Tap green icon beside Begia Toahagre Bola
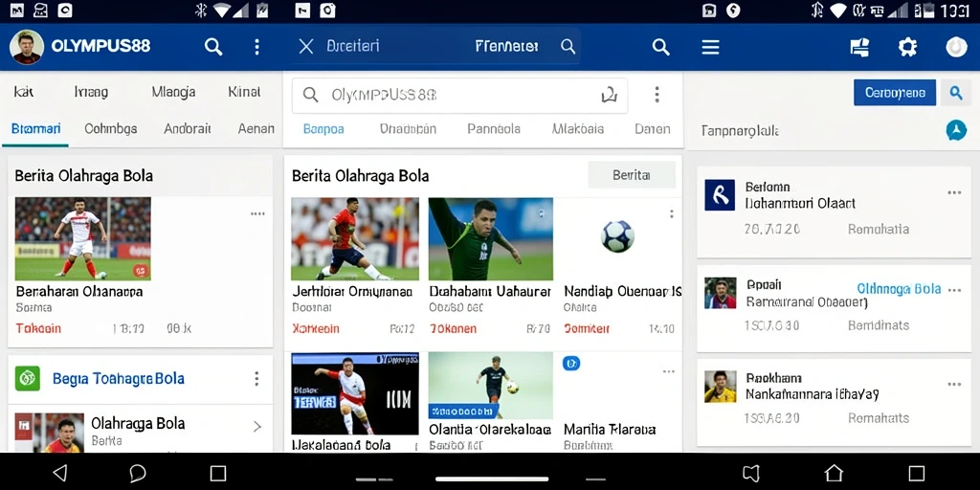The width and height of the screenshot is (980, 490). click(28, 379)
